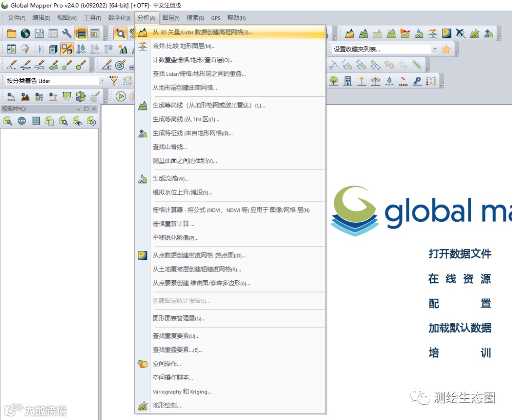Click the layer options wrench icon in Control Center
Screen dimensions: 512x420
(x=8, y=121)
